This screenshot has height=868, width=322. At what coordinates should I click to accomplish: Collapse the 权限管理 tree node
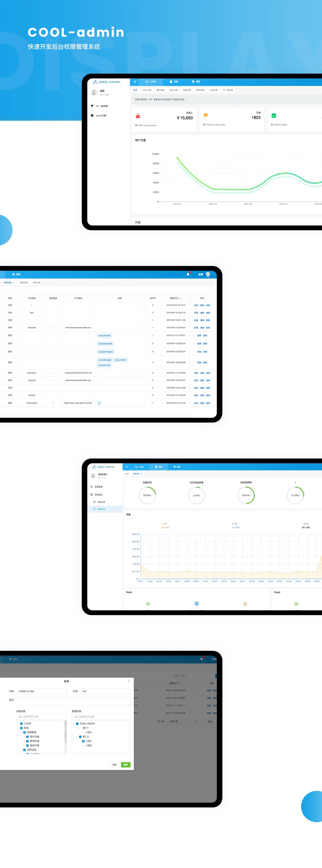[x=21, y=732]
